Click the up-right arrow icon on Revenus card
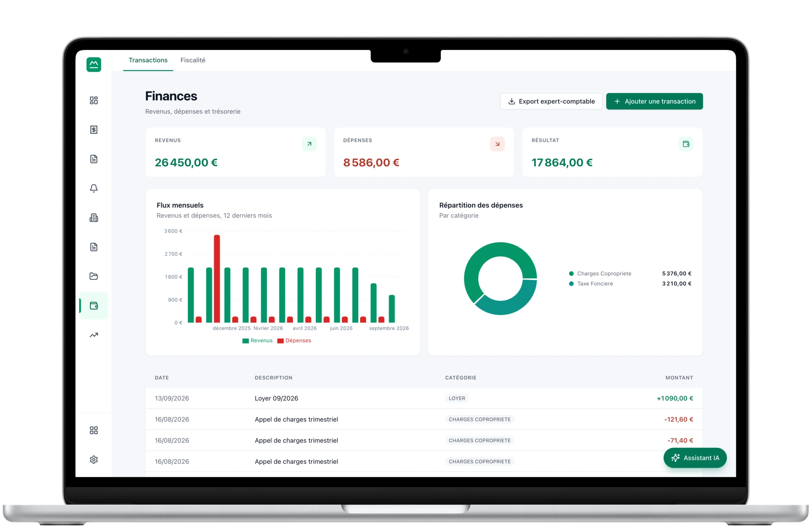 coord(309,144)
